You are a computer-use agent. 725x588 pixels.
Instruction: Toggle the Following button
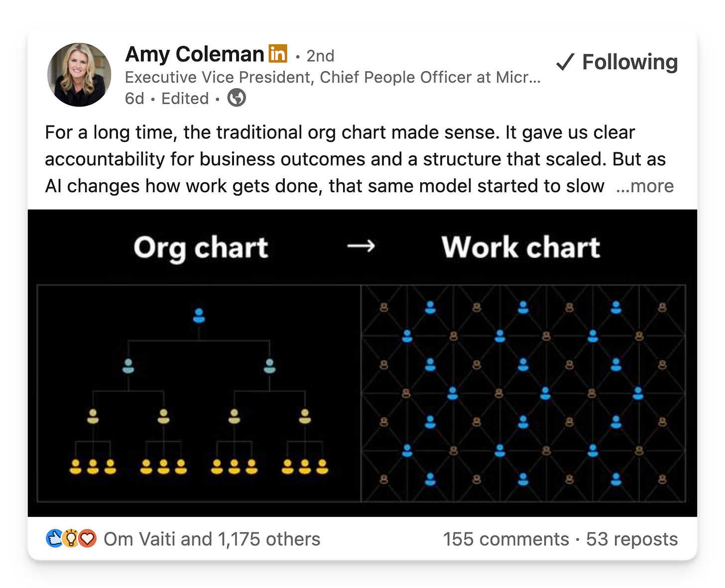click(617, 62)
